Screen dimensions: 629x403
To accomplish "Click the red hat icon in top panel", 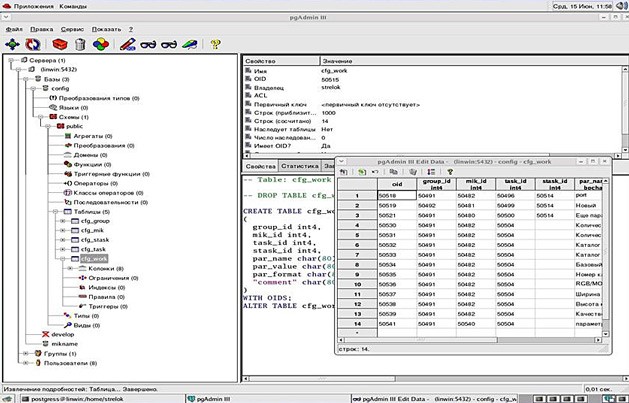I will pyautogui.click(x=7, y=6).
